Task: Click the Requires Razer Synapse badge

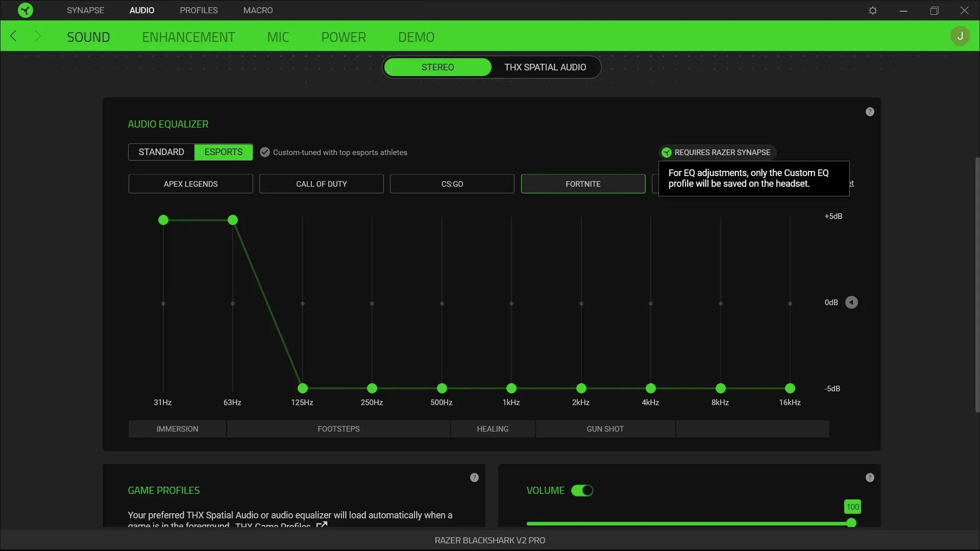Action: (717, 153)
